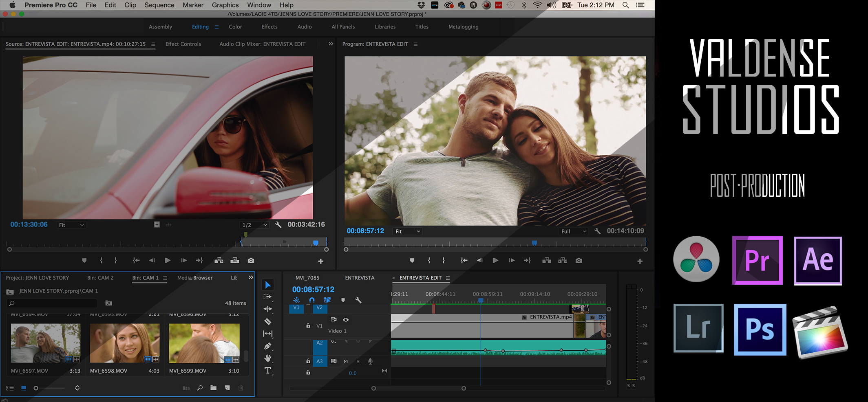Open Source monitor Fit zoom dropdown
The width and height of the screenshot is (868, 402).
[x=71, y=225]
